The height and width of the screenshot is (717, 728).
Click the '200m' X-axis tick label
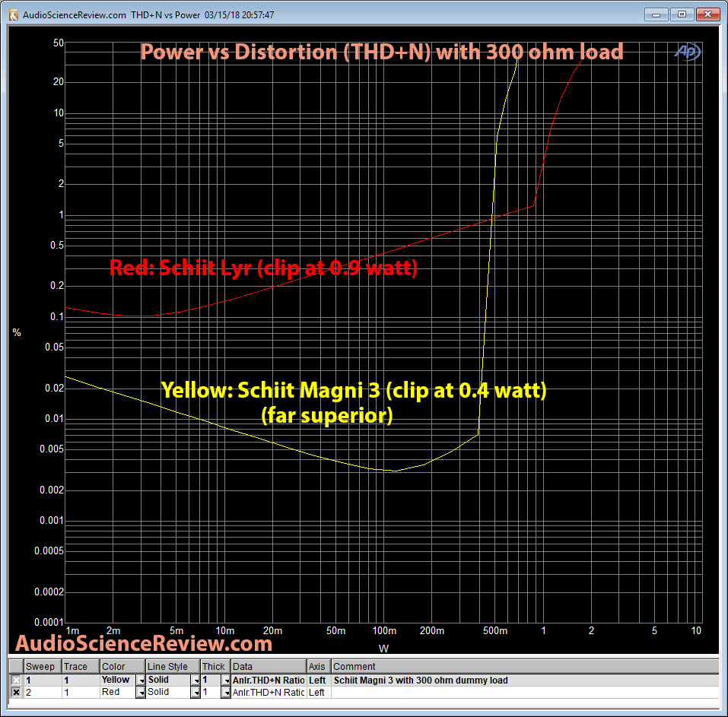432,631
